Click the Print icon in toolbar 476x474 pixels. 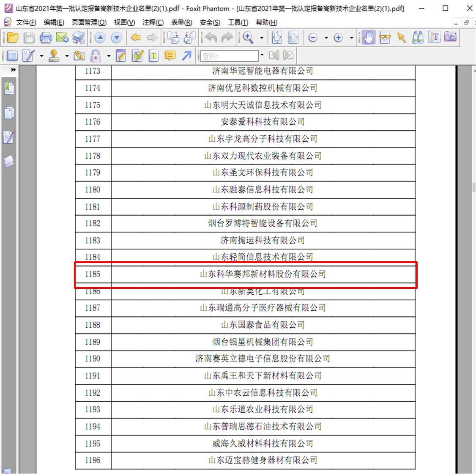(x=46, y=38)
